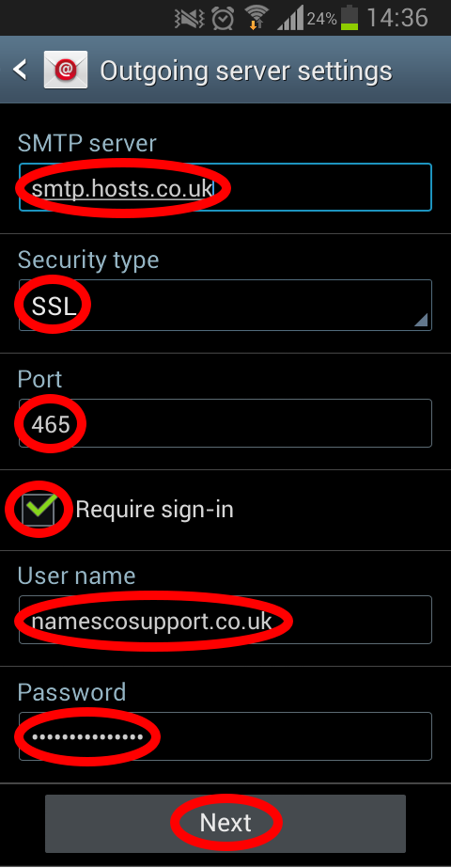Tap the 14:36 clock in status bar
Screen dimensions: 451x868
[x=397, y=18]
